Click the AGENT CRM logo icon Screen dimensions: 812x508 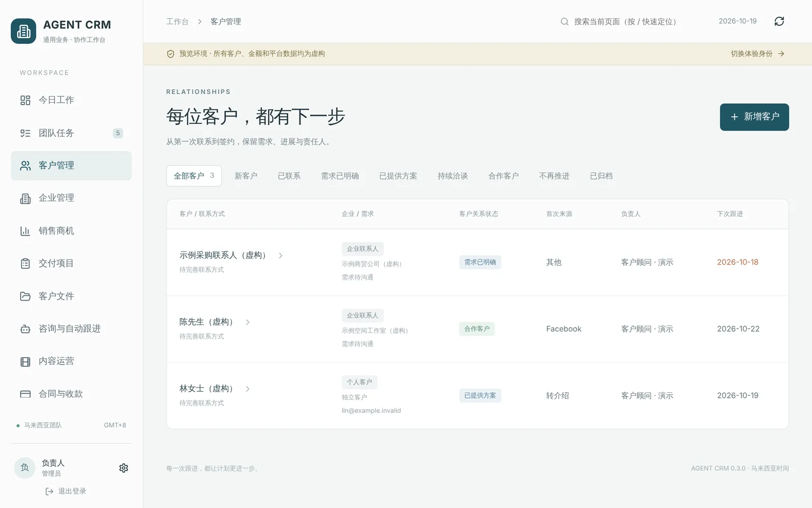coord(23,31)
